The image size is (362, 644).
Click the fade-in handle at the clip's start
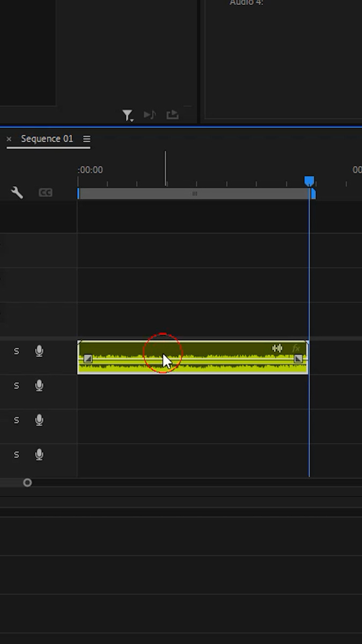[88, 358]
